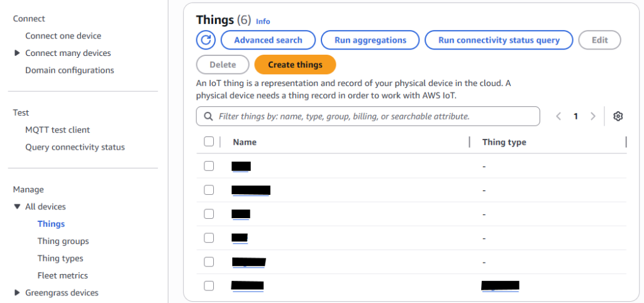Expand Greengrass devices section
644x303 pixels.
pos(17,293)
